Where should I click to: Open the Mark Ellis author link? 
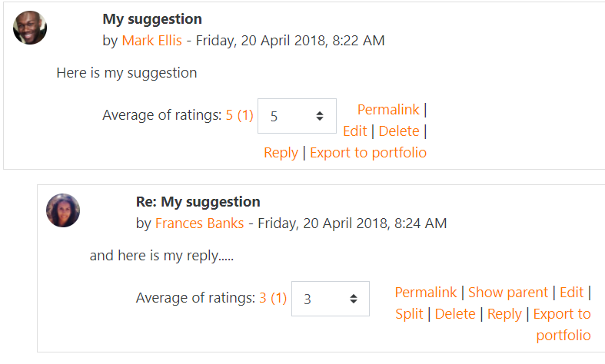pos(152,41)
